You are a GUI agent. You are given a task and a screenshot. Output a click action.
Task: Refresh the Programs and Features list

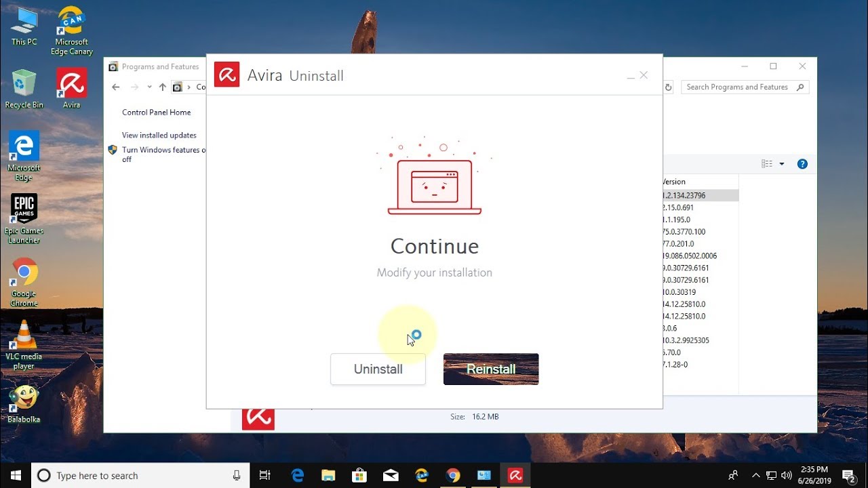point(668,87)
